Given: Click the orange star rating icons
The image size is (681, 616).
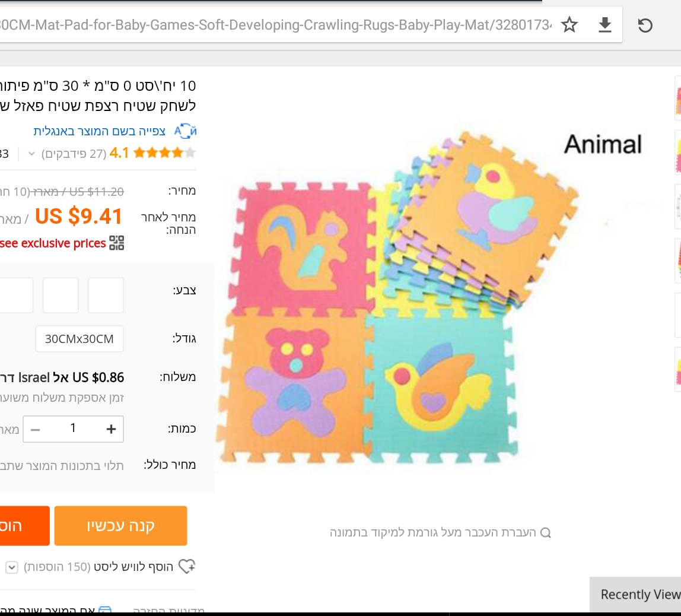Looking at the screenshot, I should point(158,153).
